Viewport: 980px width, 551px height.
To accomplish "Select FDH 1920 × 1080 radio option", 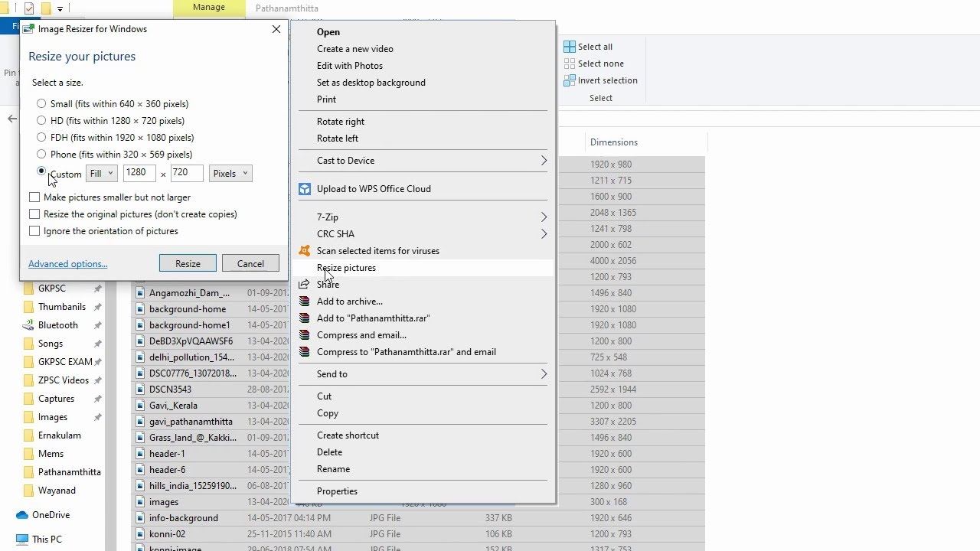I will pos(41,137).
